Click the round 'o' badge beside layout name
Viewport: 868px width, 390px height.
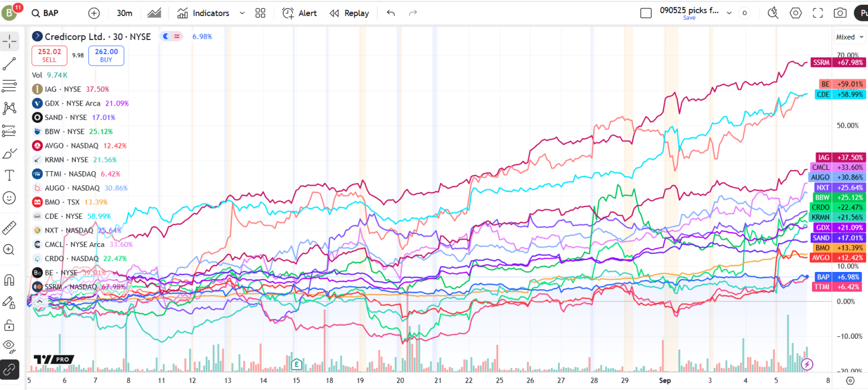[x=744, y=13]
